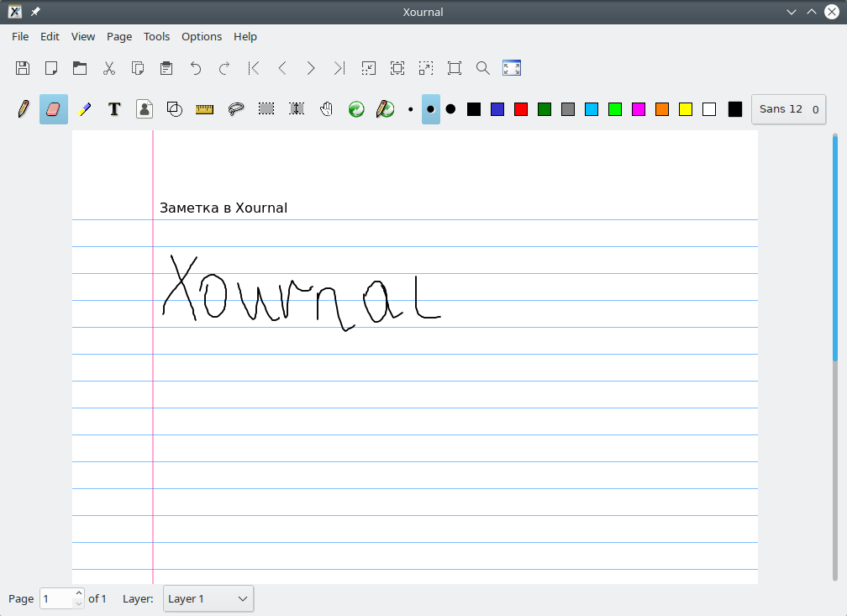Click the green Default tool icon
The height and width of the screenshot is (616, 847).
356,109
